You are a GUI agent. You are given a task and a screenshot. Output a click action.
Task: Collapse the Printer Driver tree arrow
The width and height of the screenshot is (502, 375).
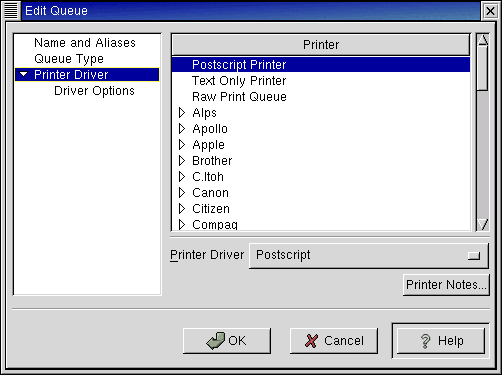point(23,74)
